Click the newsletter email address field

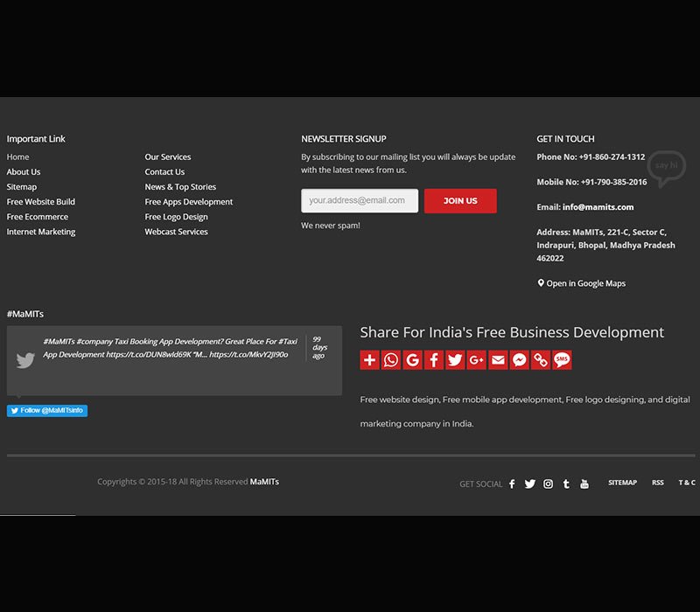click(x=359, y=201)
